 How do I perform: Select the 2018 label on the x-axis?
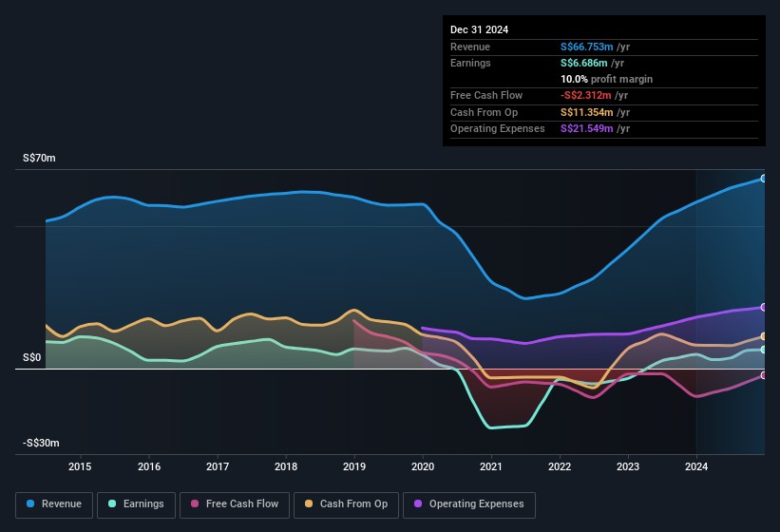tap(286, 466)
